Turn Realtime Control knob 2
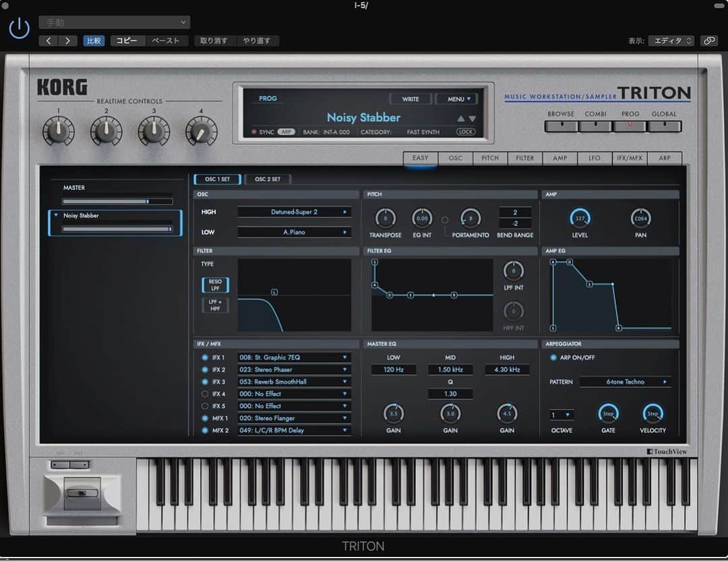 click(x=107, y=131)
